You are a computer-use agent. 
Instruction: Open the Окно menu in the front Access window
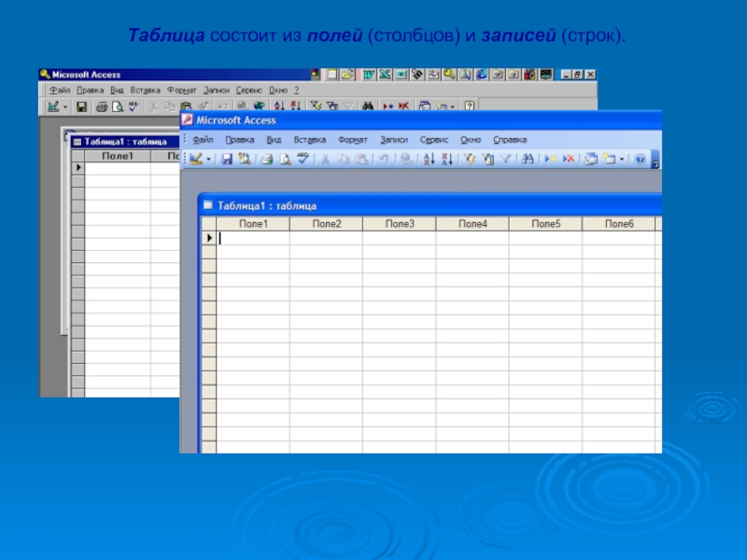(x=471, y=139)
